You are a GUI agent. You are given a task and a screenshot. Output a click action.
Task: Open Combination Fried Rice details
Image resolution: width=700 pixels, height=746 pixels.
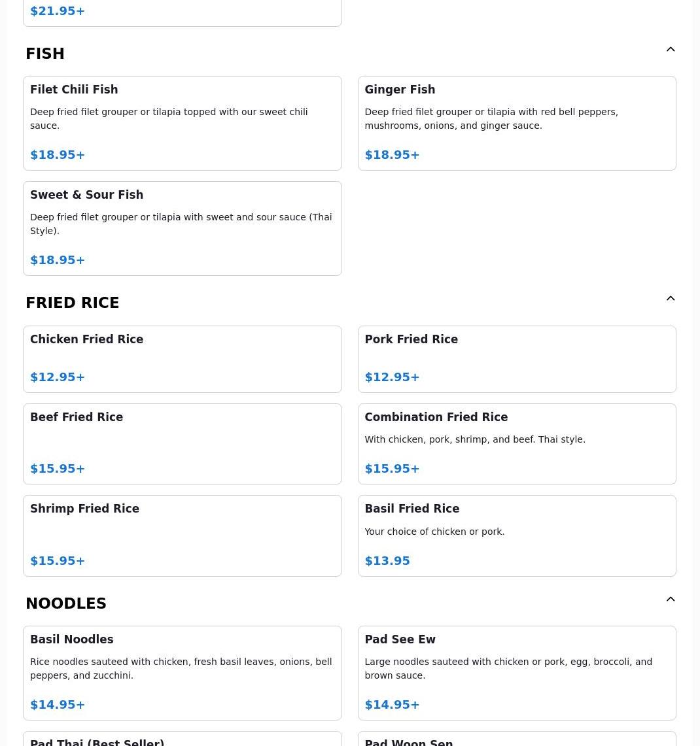516,443
